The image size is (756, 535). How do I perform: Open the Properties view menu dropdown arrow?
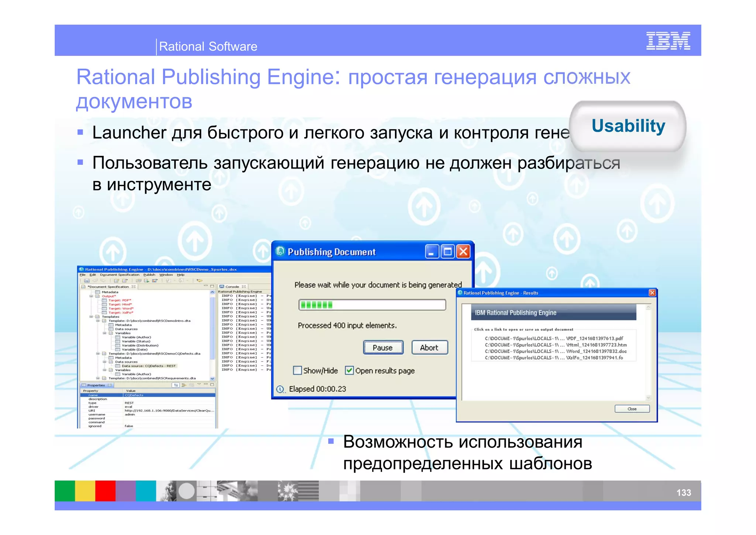click(199, 385)
